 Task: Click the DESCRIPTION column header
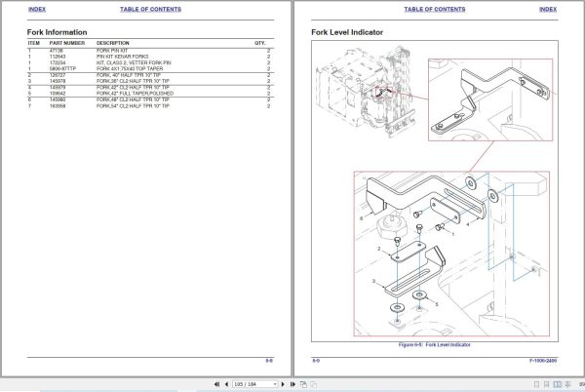click(113, 43)
